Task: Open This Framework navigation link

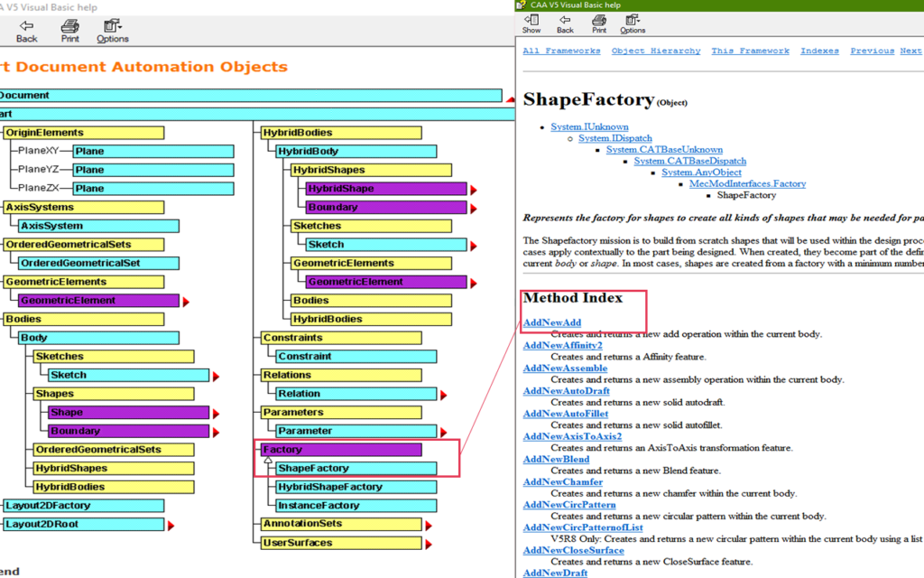Action: point(750,51)
